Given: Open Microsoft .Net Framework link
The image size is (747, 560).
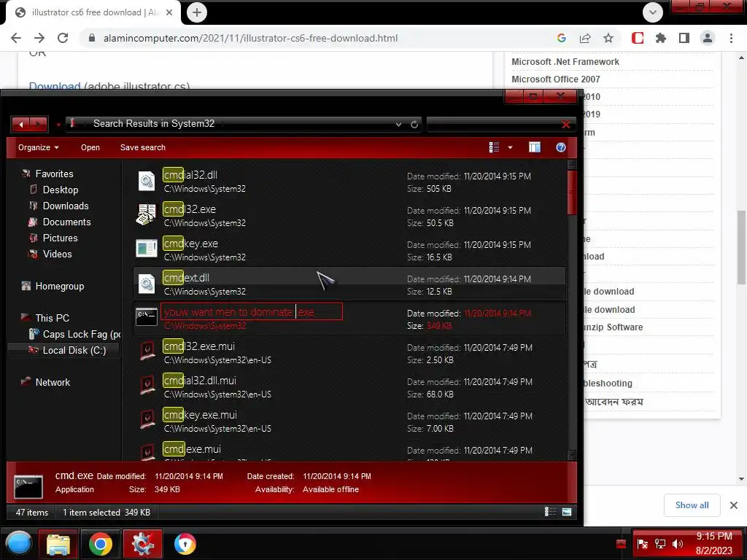Looking at the screenshot, I should (565, 62).
